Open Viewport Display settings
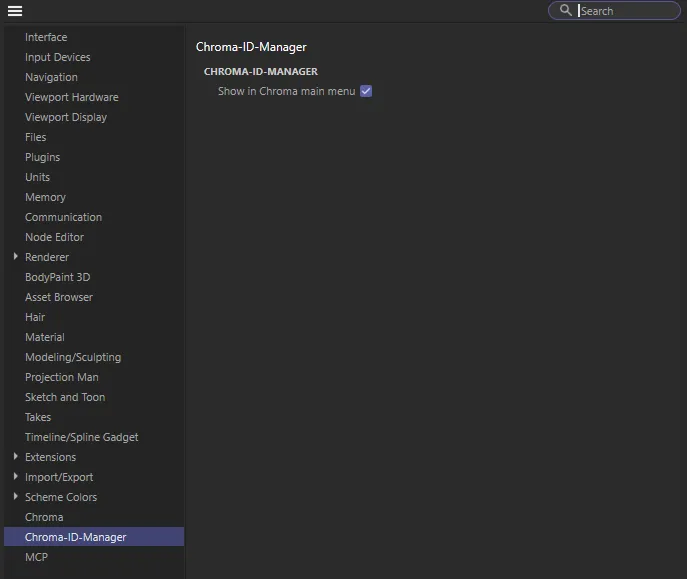Viewport: 687px width, 579px height. point(66,117)
